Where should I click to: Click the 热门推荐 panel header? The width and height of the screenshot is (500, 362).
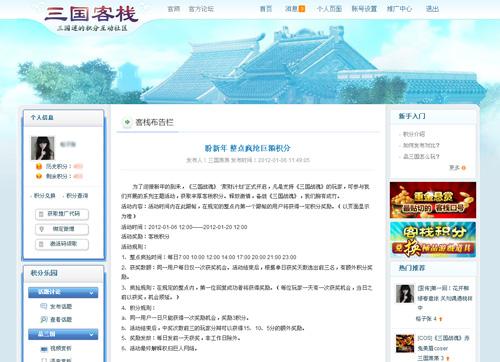[x=433, y=268]
